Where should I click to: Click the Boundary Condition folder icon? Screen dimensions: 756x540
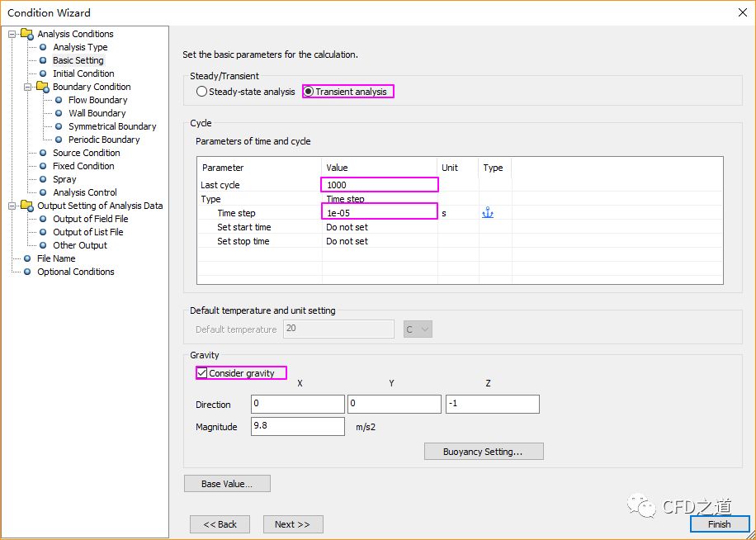coord(42,87)
